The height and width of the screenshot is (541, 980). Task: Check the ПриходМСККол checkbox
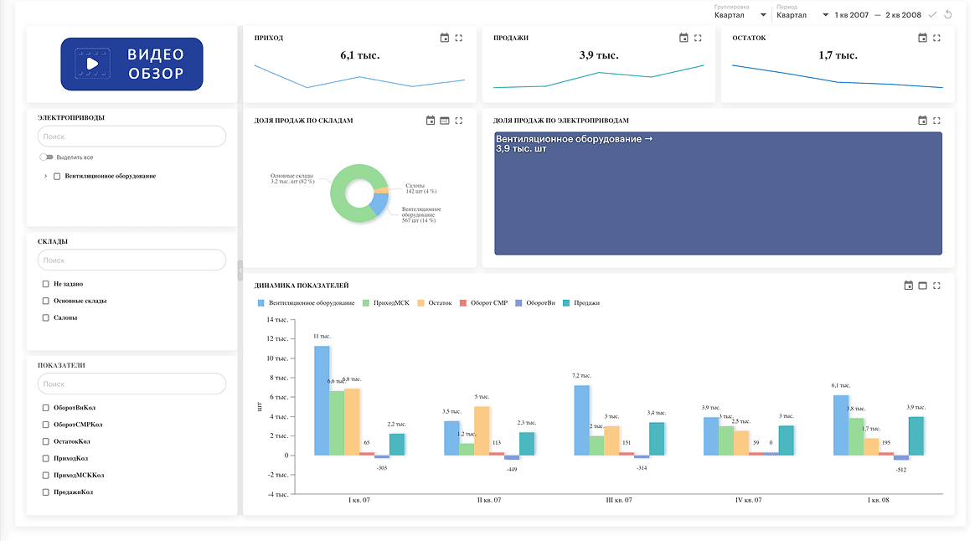tap(45, 476)
